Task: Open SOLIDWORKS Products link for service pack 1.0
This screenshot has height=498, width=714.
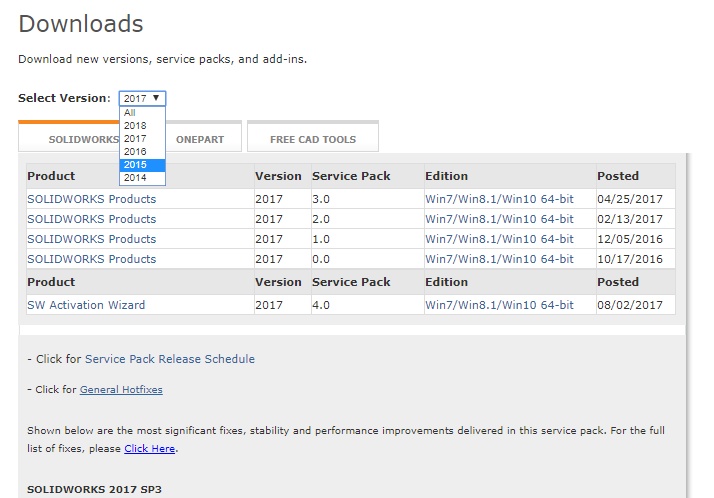Action: (x=92, y=239)
